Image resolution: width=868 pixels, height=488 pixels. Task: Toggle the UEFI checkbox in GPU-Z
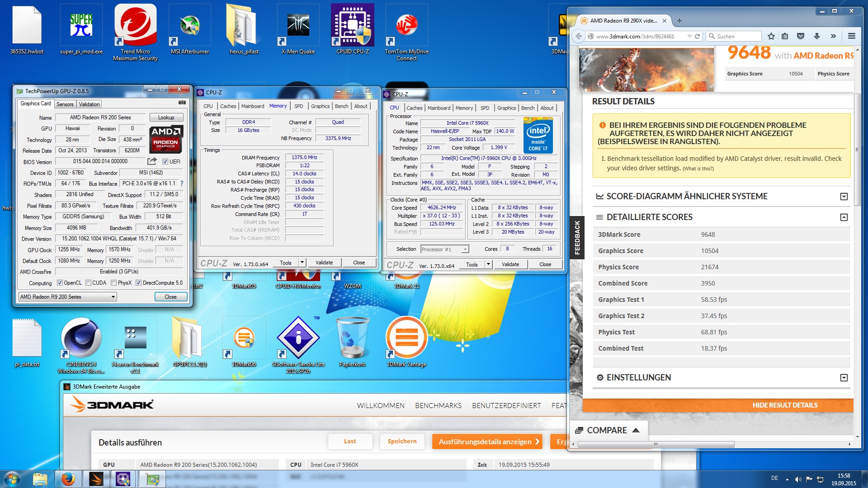(x=165, y=161)
